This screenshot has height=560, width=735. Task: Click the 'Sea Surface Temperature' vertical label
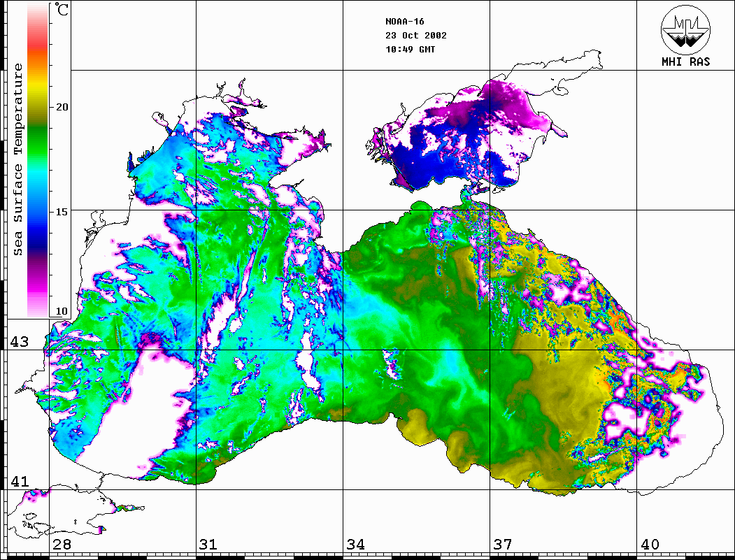(18, 159)
